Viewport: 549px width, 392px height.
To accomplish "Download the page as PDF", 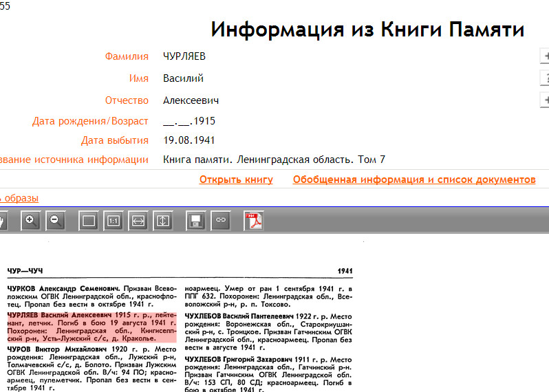I will (254, 221).
